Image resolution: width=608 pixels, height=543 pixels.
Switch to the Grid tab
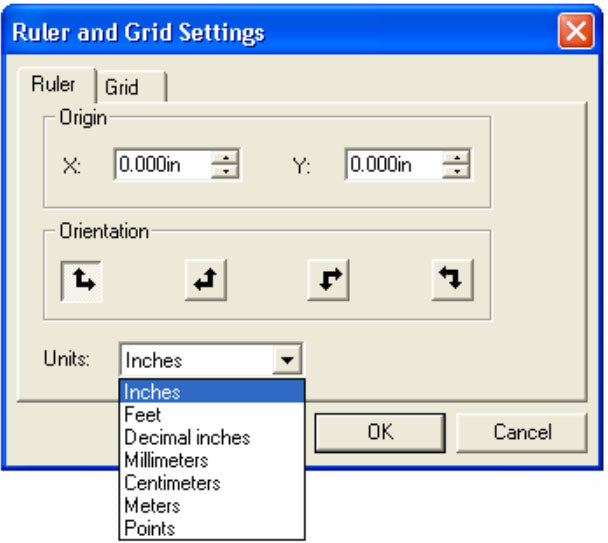pos(131,87)
